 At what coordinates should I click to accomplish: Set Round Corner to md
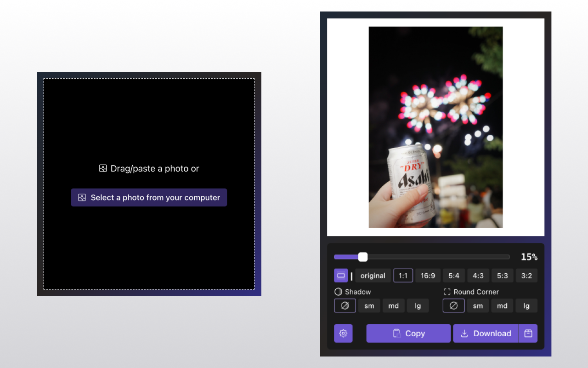502,305
